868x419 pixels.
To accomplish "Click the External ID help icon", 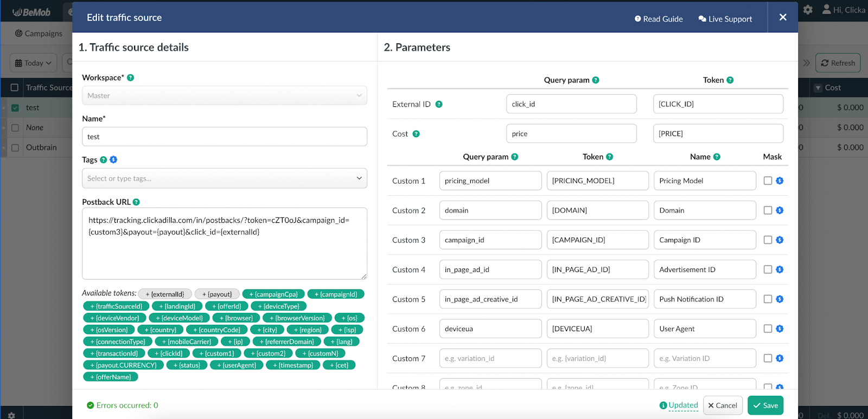I will click(x=439, y=105).
